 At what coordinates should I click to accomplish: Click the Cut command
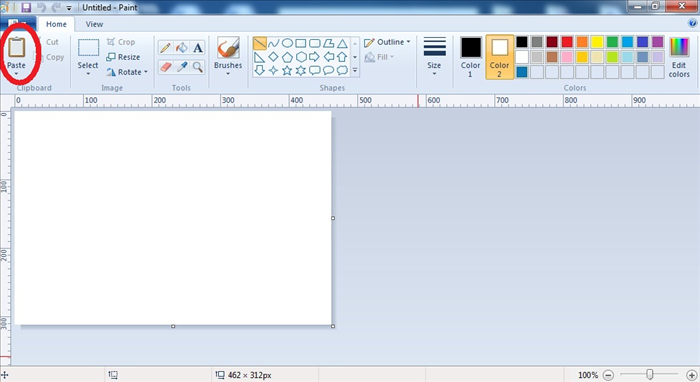(x=52, y=42)
